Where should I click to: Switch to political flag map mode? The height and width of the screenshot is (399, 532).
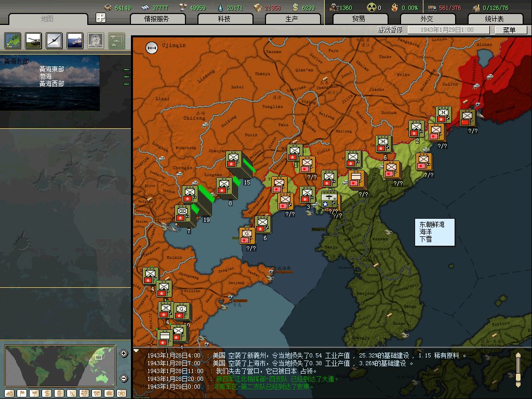(22, 393)
